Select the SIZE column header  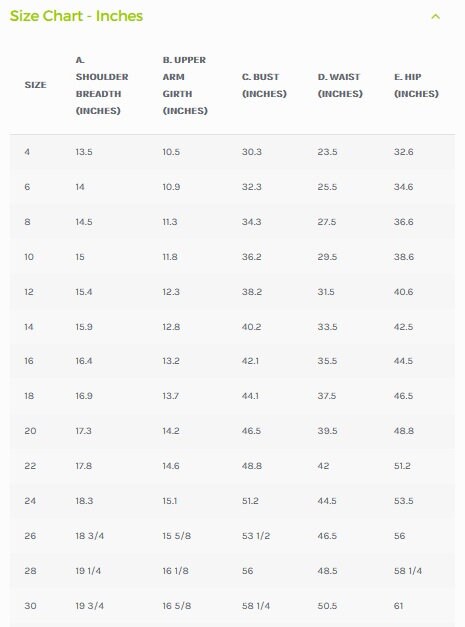[x=36, y=85]
